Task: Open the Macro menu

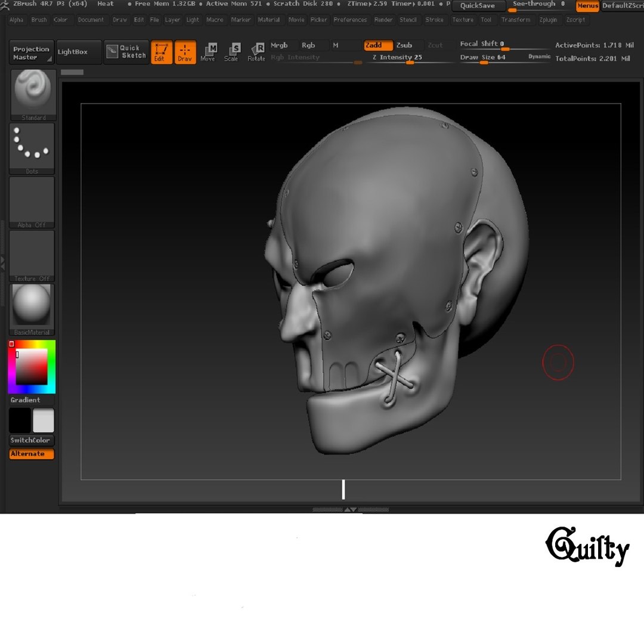Action: tap(215, 20)
